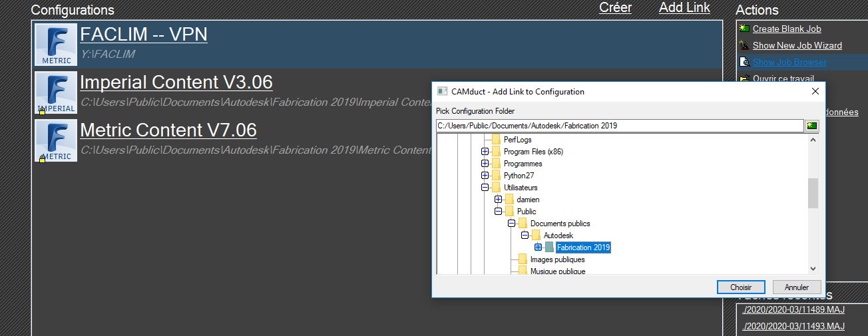Select the FACLIM -- VPN configuration title
This screenshot has height=336, width=868.
click(x=144, y=34)
